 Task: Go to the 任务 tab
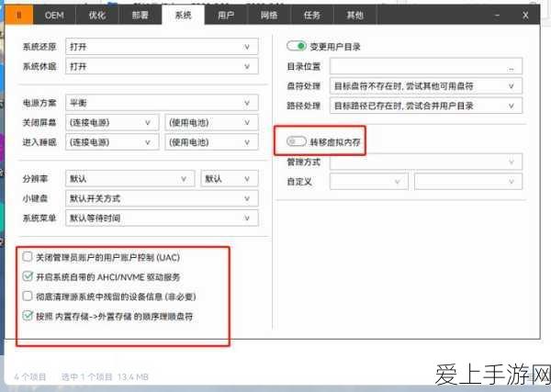312,15
